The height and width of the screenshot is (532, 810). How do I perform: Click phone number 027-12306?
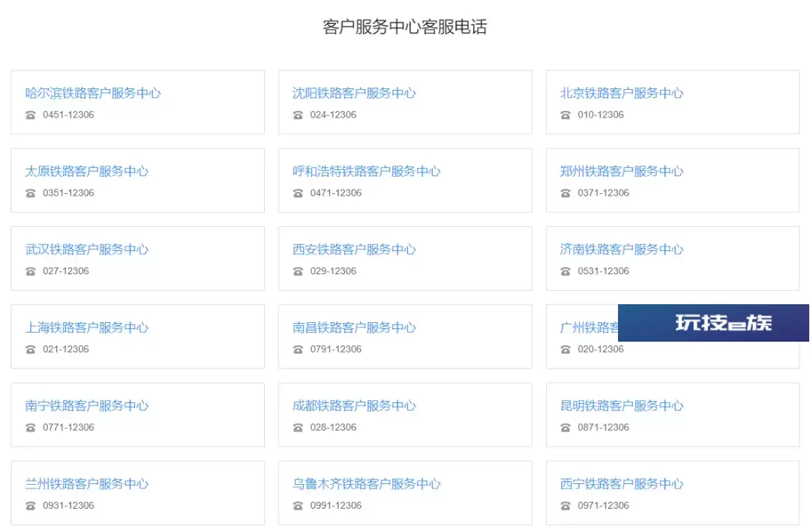[65, 271]
